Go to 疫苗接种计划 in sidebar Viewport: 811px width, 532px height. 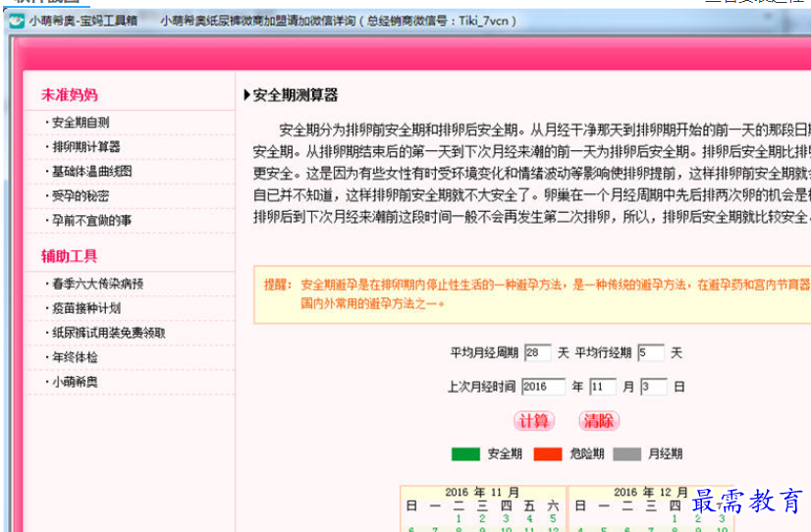click(x=86, y=308)
